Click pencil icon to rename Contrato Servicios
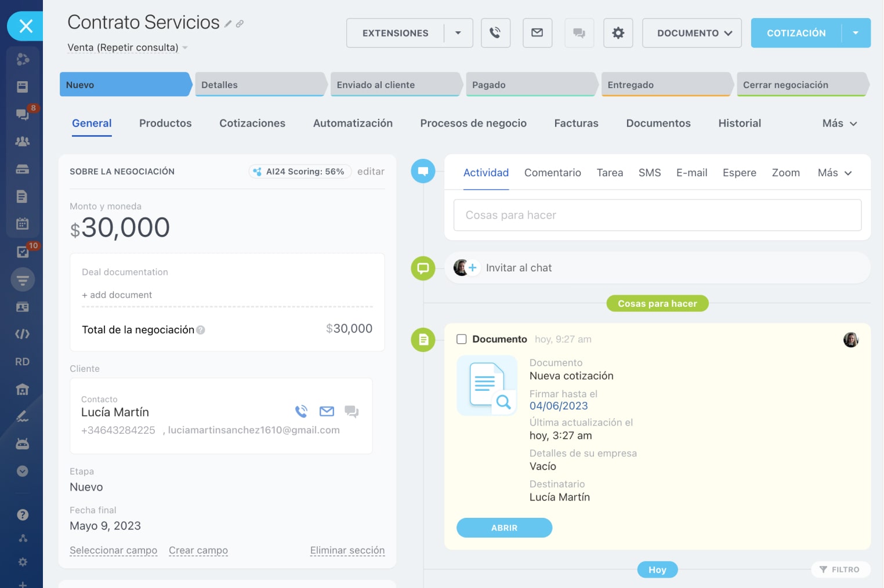This screenshot has height=588, width=884. 228,24
